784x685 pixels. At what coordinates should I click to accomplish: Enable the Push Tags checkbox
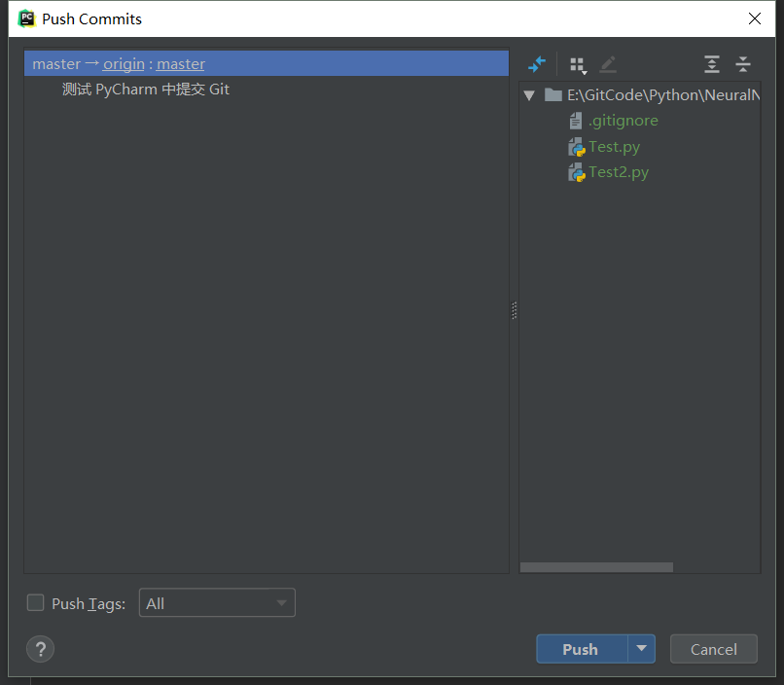(35, 602)
